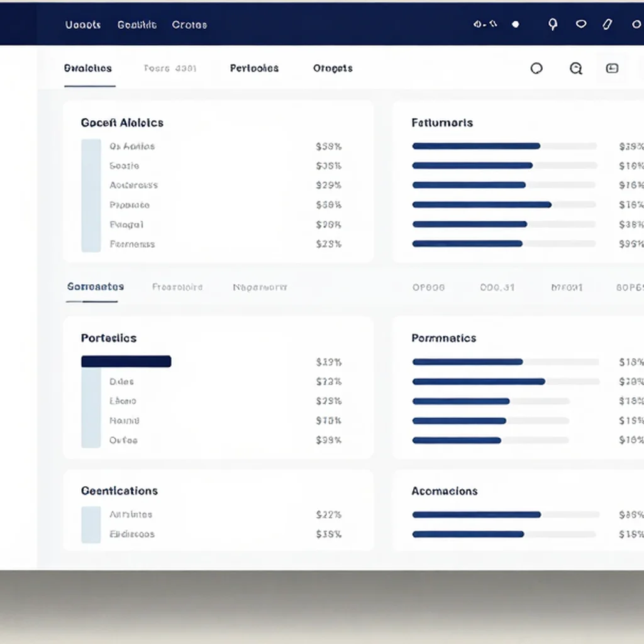Image resolution: width=644 pixels, height=644 pixels.
Task: Click the top progress bar in Pormnatics card
Action: tap(506, 362)
